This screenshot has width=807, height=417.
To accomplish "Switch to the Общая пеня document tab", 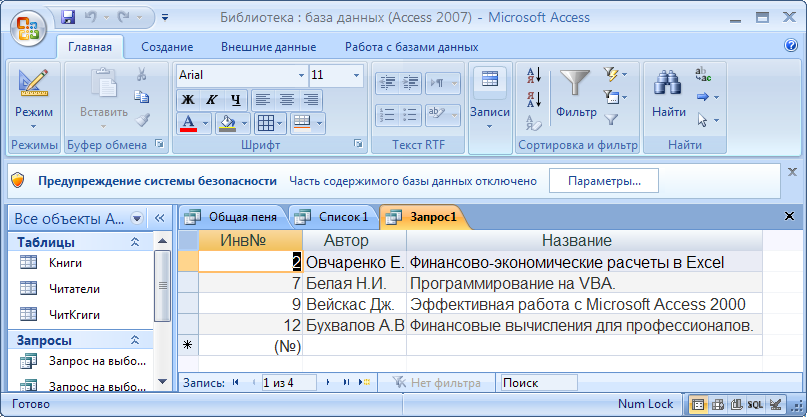I will click(235, 217).
